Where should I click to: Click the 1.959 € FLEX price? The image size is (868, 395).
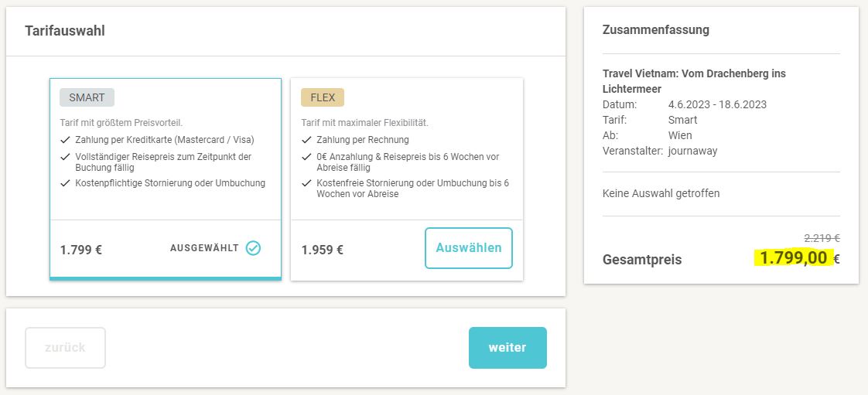click(322, 250)
